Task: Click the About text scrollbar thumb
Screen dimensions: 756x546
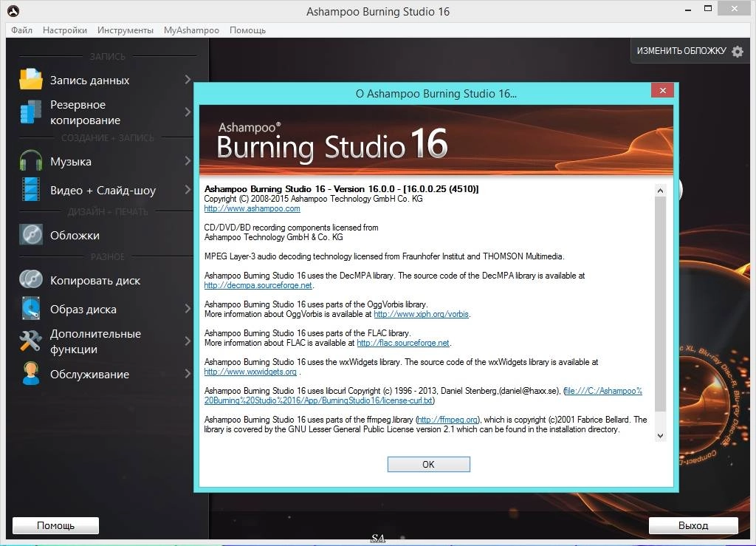Action: click(x=660, y=304)
